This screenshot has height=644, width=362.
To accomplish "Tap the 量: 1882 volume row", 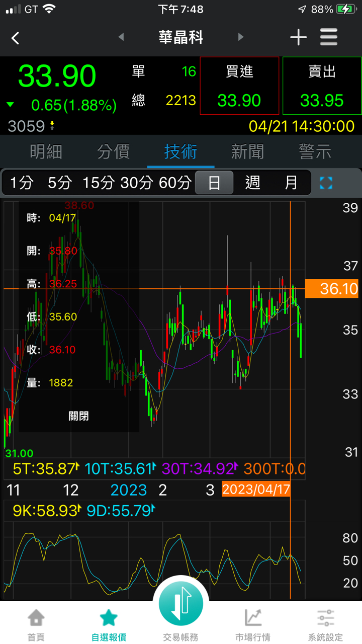I will (x=50, y=383).
